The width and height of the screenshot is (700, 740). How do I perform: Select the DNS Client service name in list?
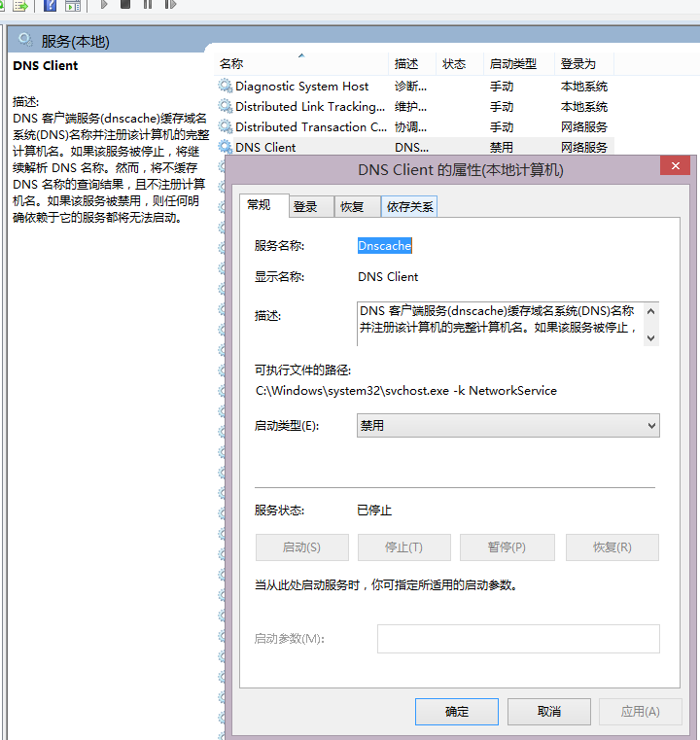[265, 147]
